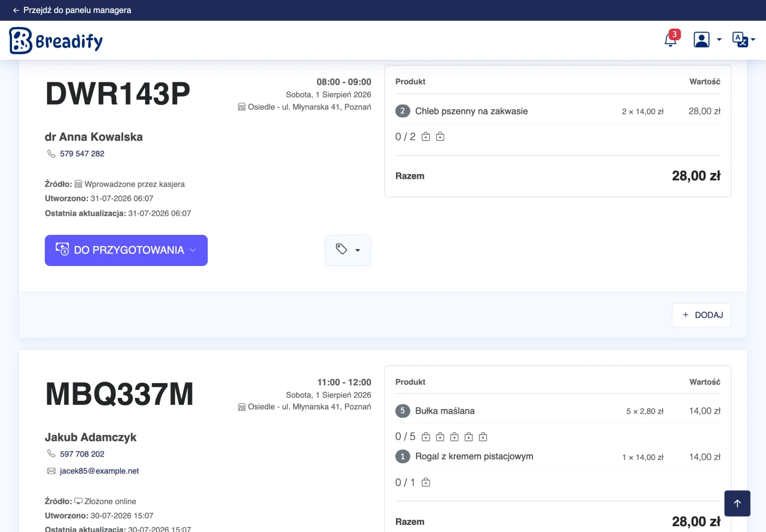The width and height of the screenshot is (766, 532).
Task: Email jacek85@example.net
Action: 99,471
